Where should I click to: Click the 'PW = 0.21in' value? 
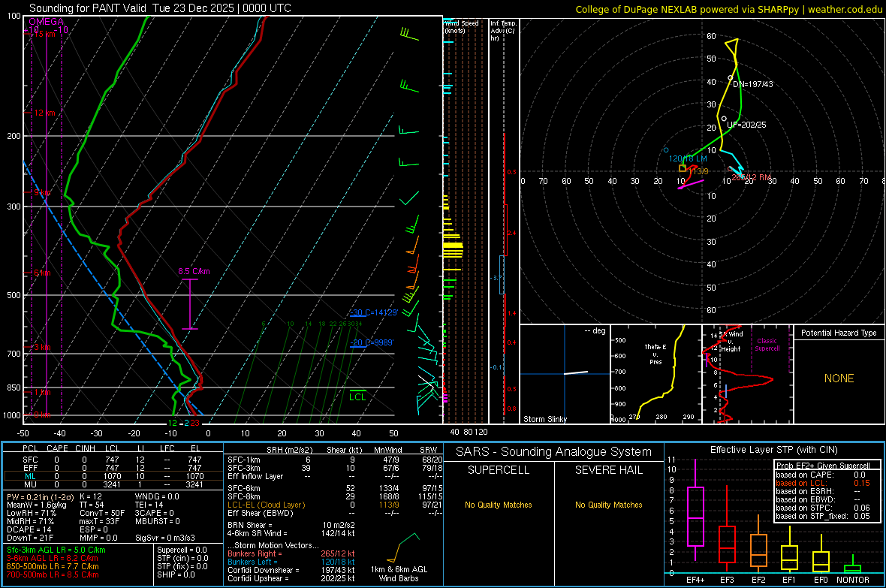pos(40,496)
